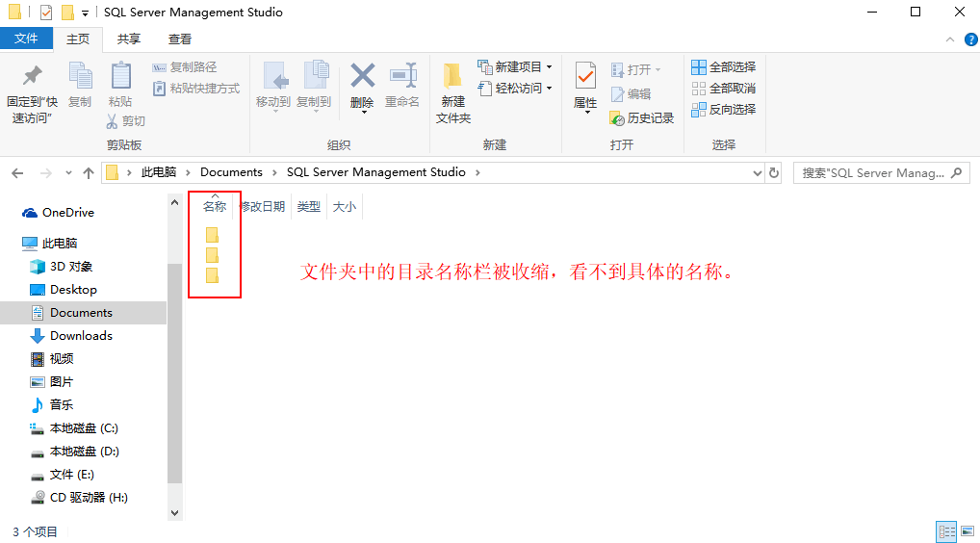Click the Copy To (复制到) icon
980x543 pixels.
(316, 77)
